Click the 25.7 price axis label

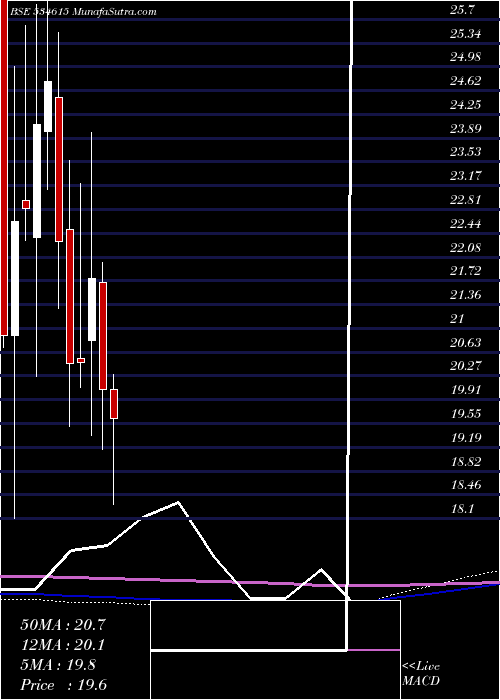tap(462, 11)
